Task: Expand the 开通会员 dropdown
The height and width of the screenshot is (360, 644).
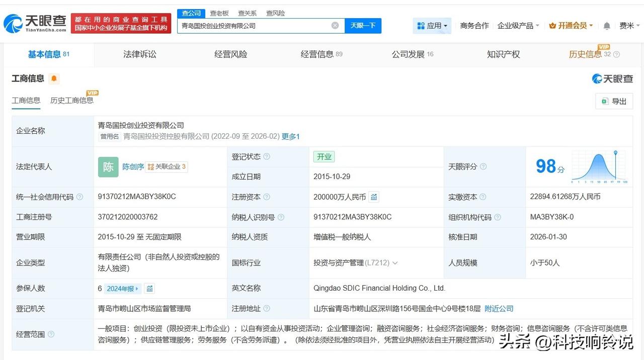Action: pyautogui.click(x=571, y=26)
